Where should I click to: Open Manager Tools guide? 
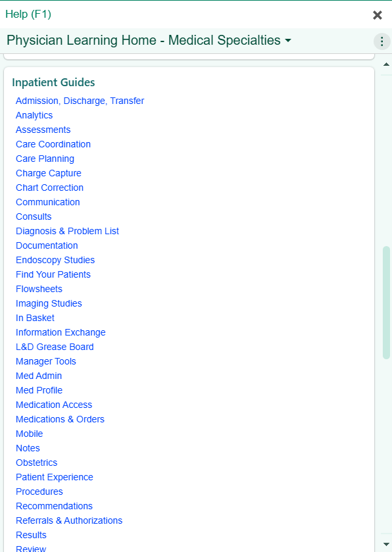tap(46, 361)
